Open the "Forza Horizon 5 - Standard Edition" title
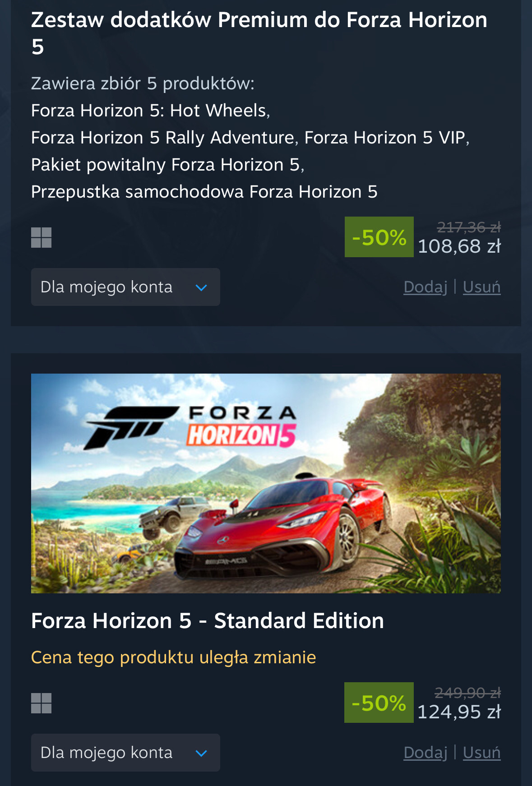The height and width of the screenshot is (786, 532). tap(208, 621)
